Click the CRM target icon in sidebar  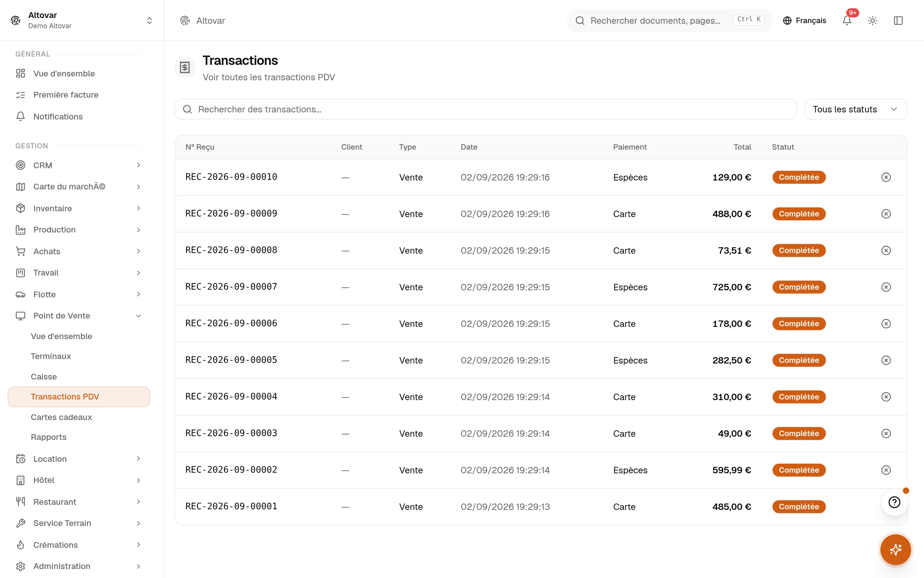point(21,165)
